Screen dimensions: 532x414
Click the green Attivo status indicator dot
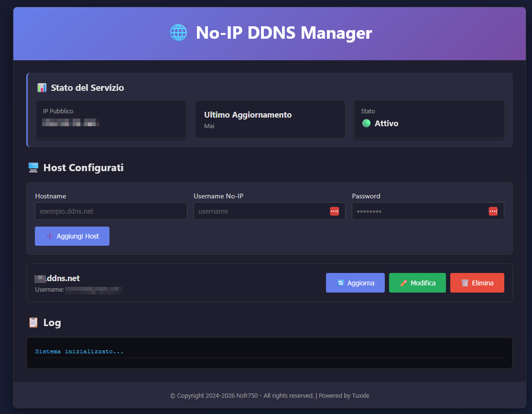click(366, 123)
